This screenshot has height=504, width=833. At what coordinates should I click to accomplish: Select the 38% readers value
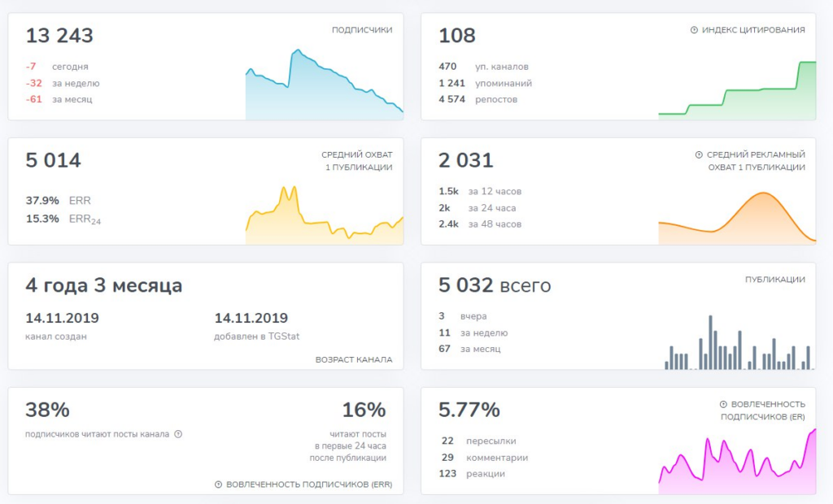click(47, 410)
